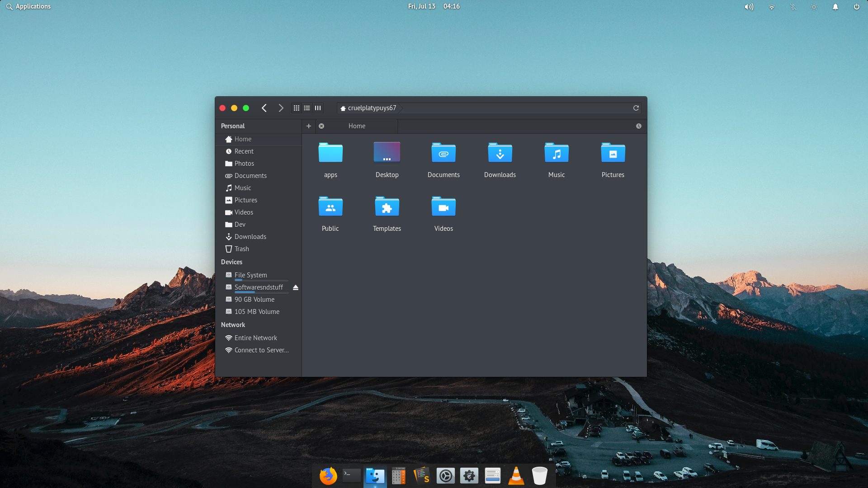
Task: Open volume control in top panel
Action: tap(749, 7)
